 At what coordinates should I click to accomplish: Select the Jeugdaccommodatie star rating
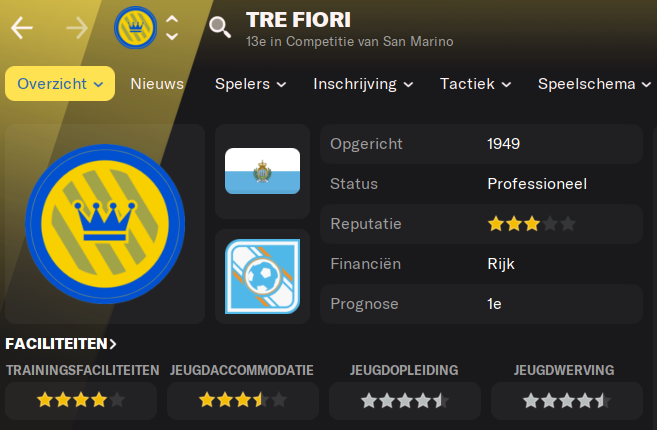click(243, 400)
